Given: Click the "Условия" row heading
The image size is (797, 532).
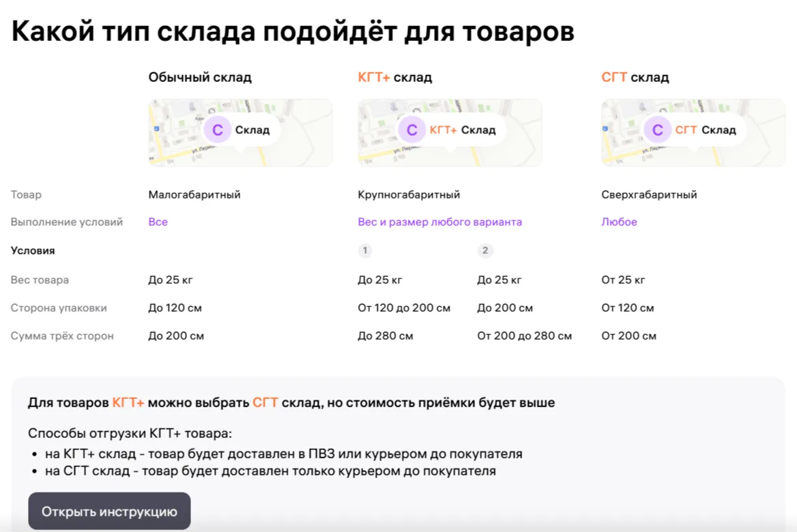Looking at the screenshot, I should click(33, 250).
